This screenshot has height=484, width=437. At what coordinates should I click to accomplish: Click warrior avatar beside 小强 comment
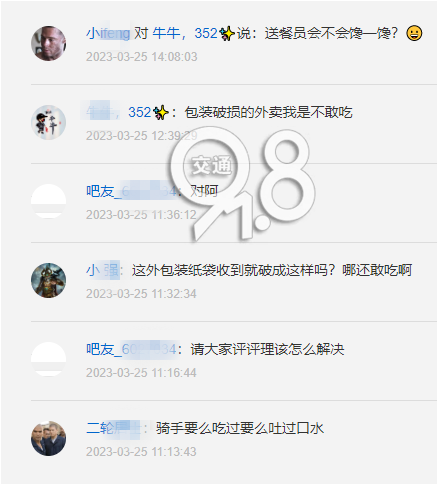(48, 280)
